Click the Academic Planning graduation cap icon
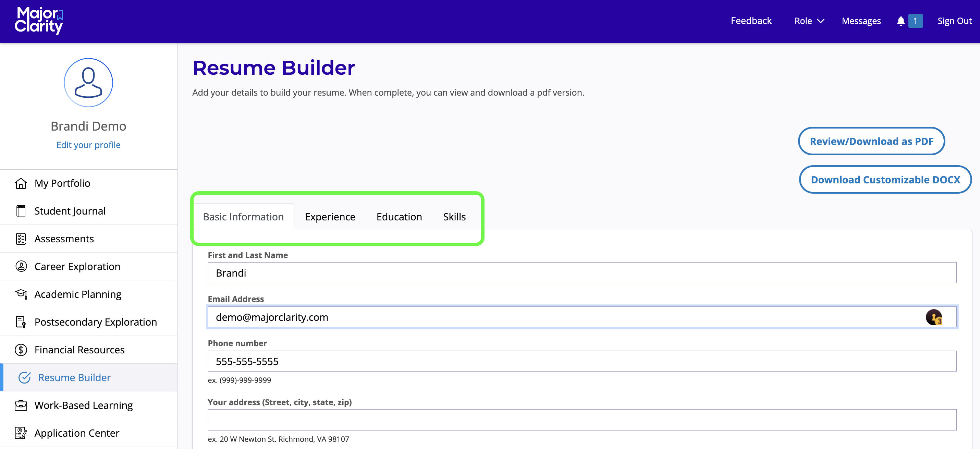The height and width of the screenshot is (449, 980). [x=21, y=294]
